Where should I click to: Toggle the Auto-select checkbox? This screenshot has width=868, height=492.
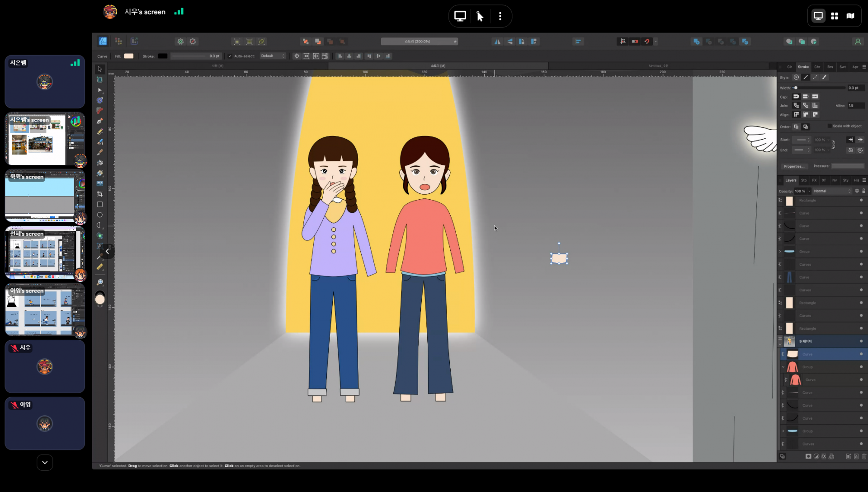[x=230, y=56]
